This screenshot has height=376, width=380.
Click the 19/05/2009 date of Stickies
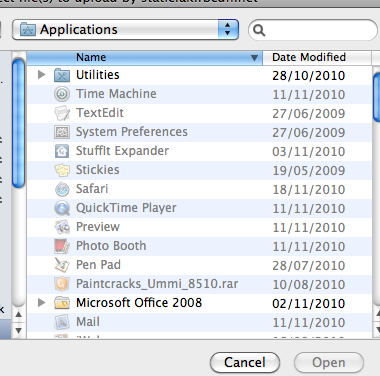pyautogui.click(x=309, y=171)
